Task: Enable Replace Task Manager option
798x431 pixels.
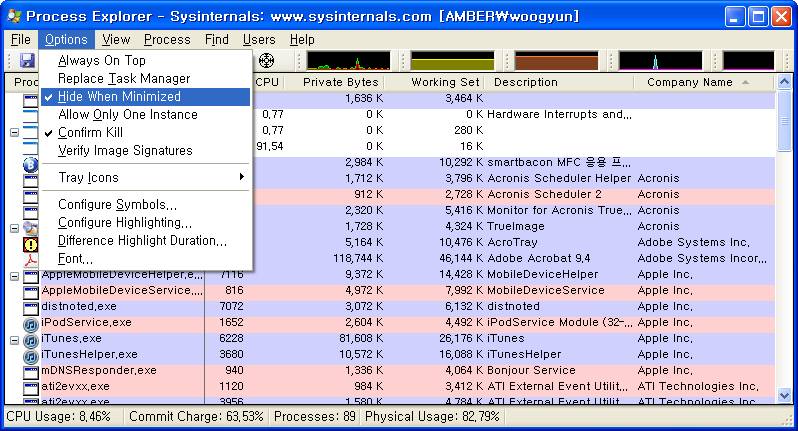Action: (x=146, y=79)
